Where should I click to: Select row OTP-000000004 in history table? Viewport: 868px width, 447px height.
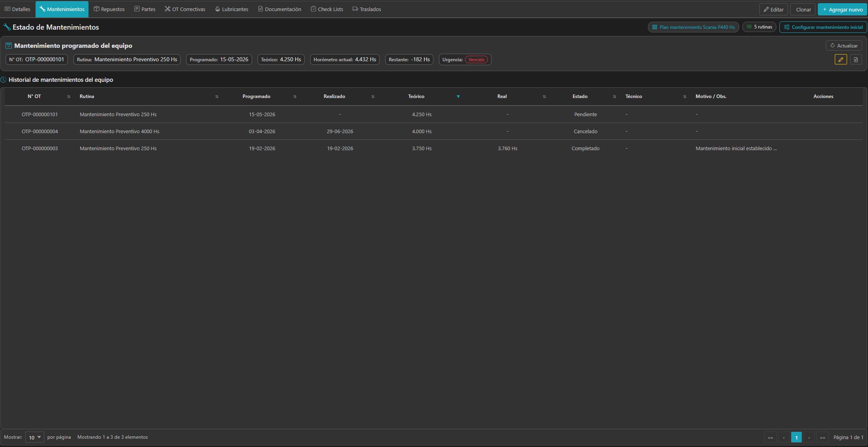point(433,131)
